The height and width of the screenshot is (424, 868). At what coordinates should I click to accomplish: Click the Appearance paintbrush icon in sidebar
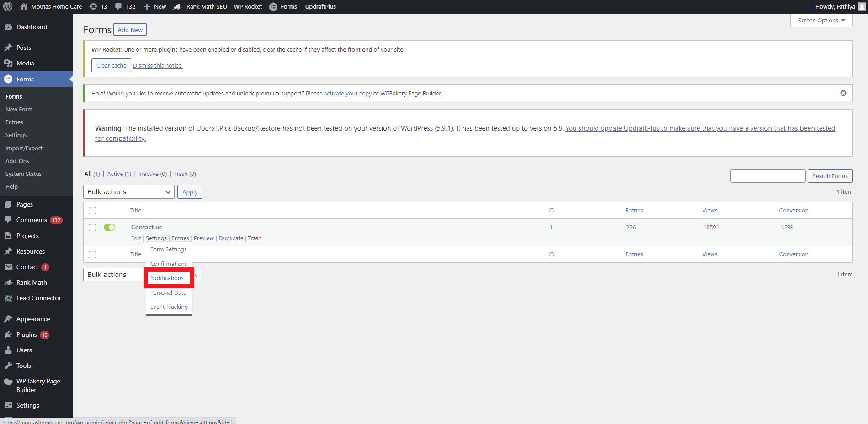pos(8,319)
